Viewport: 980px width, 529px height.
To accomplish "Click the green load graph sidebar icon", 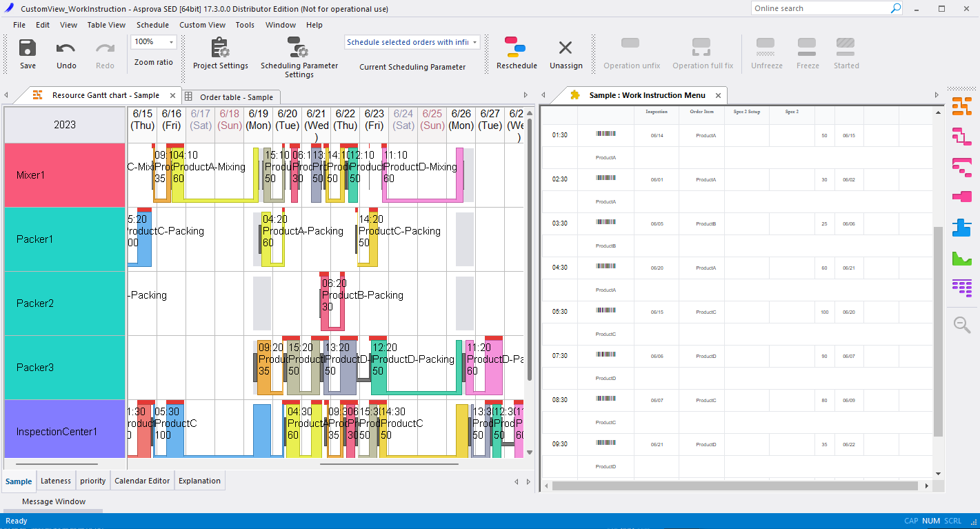I will 962,258.
